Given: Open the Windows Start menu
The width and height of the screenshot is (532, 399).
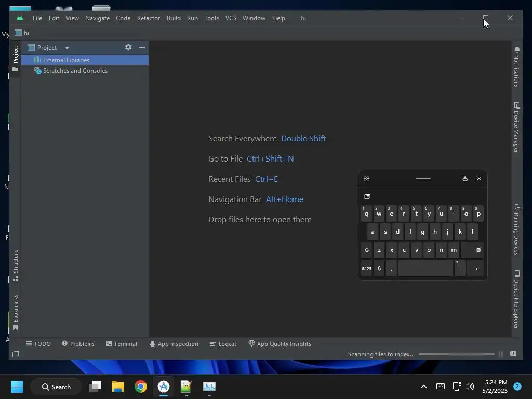Looking at the screenshot, I should coord(17,387).
